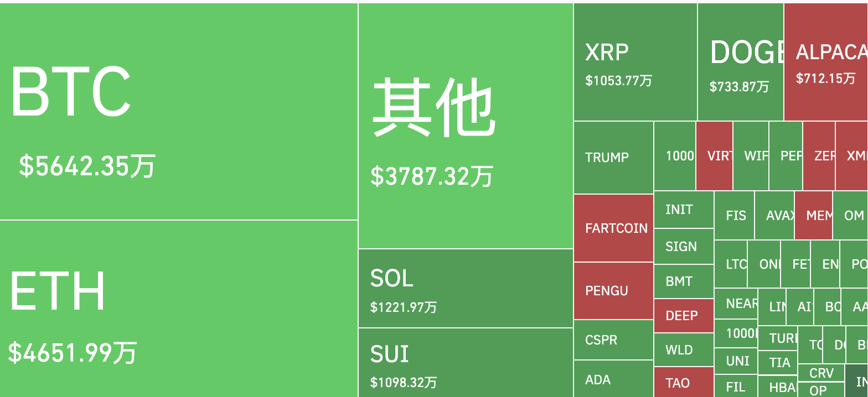
Task: Click the CSPR tile
Action: pyautogui.click(x=613, y=339)
